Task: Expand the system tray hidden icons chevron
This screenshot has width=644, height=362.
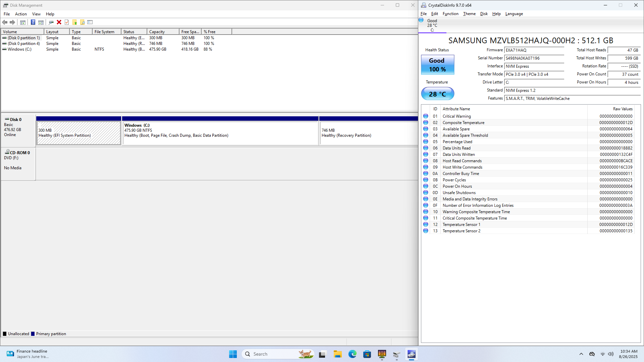Action: (x=581, y=354)
